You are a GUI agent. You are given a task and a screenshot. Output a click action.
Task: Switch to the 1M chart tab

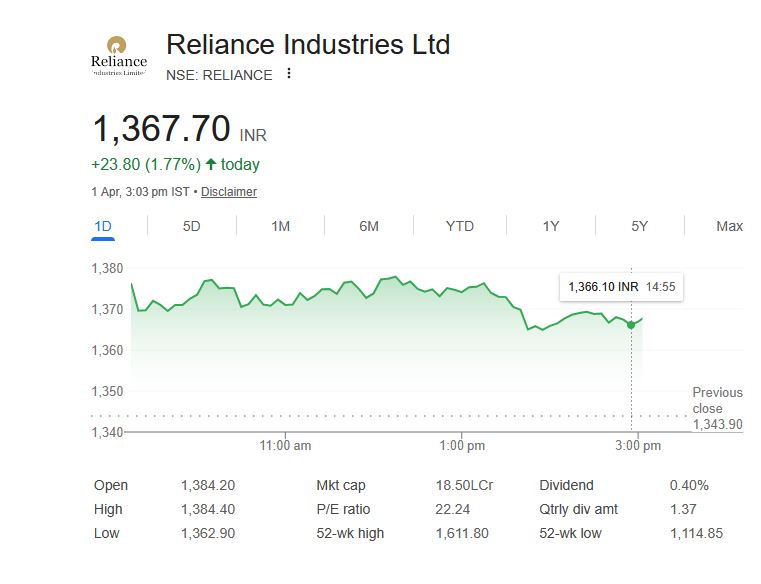click(280, 226)
